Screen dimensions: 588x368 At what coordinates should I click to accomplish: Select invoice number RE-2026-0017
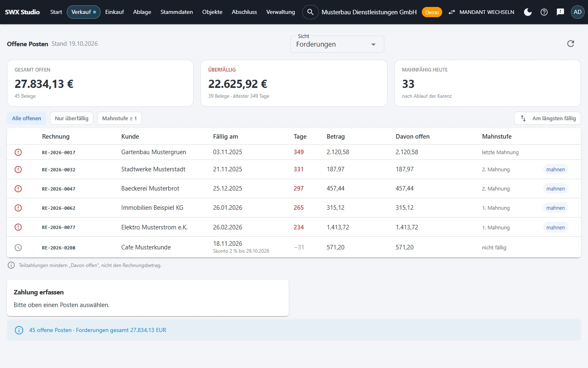point(59,153)
